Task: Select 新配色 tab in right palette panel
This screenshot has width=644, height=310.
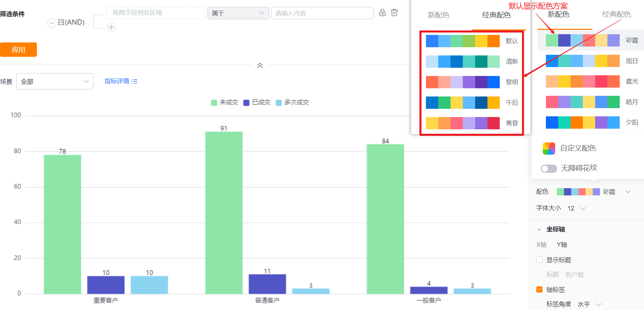Action: [558, 14]
